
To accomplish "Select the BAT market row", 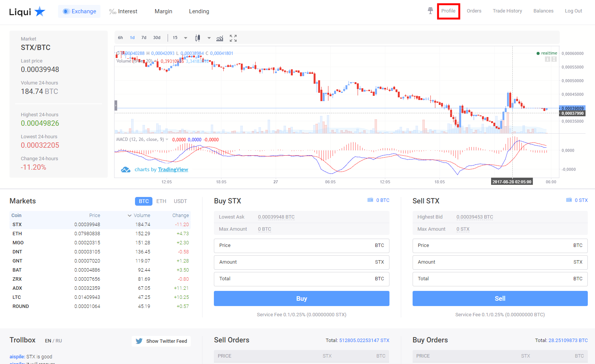I will (x=100, y=270).
